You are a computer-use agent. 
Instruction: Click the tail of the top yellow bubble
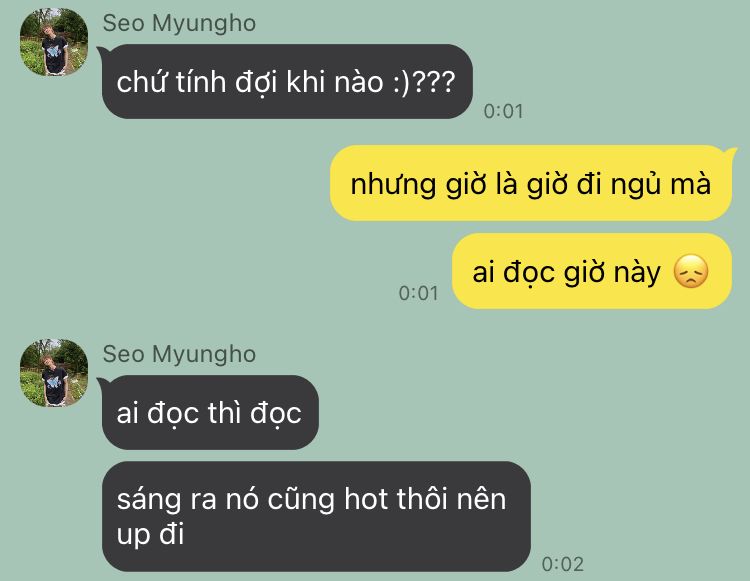[731, 153]
